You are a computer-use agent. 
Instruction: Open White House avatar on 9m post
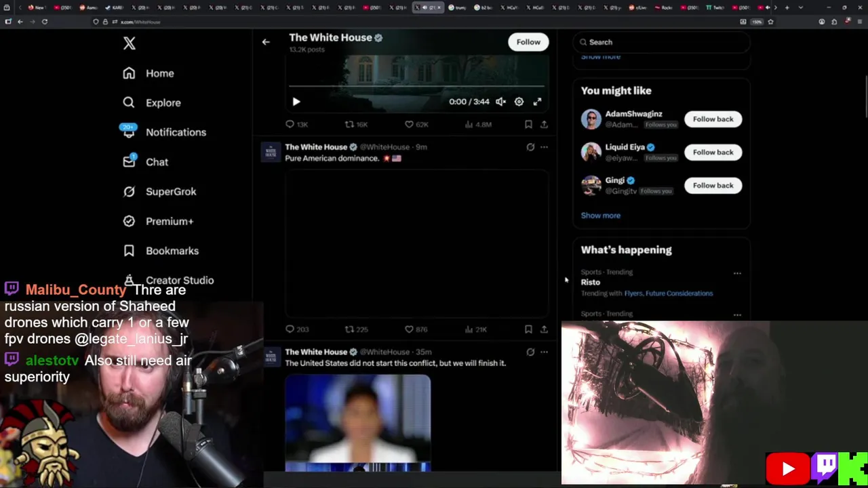tap(271, 152)
